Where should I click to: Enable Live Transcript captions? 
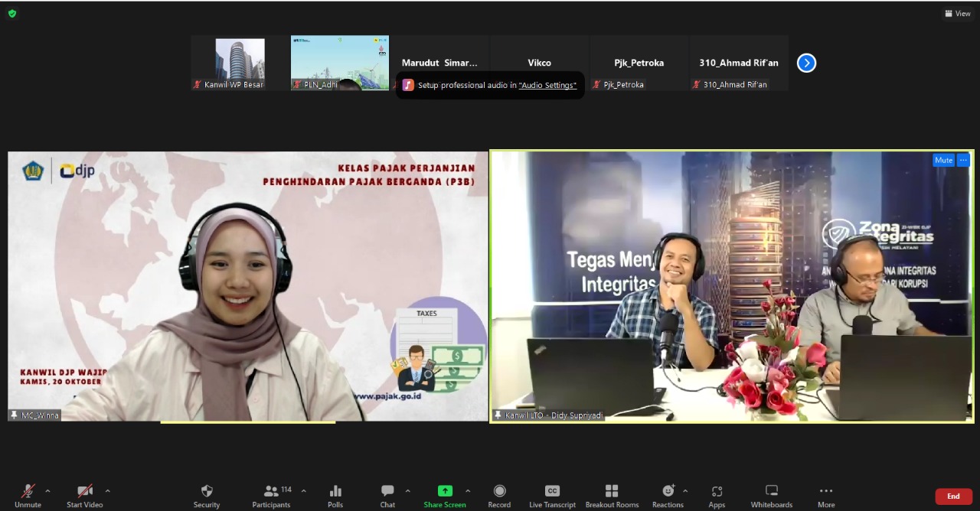coord(552,491)
